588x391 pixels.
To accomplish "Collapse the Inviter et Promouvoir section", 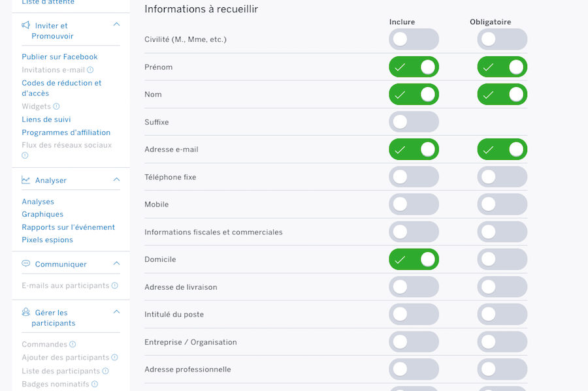I will tap(116, 25).
